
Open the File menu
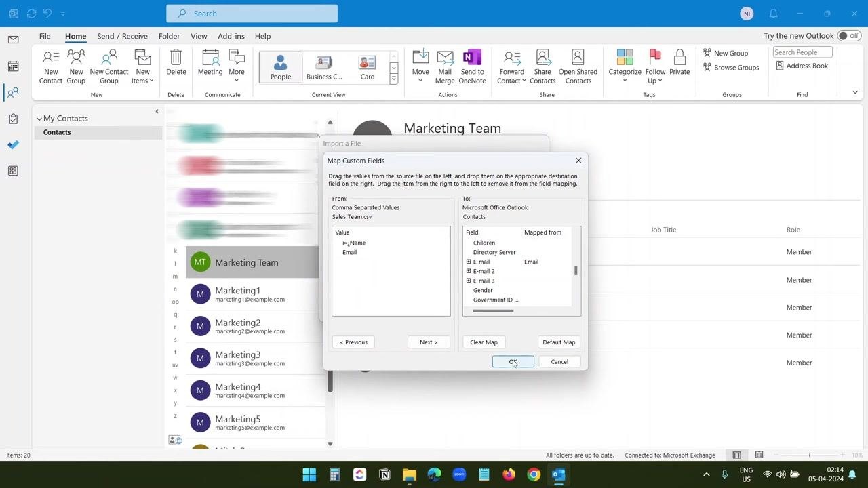click(x=45, y=36)
